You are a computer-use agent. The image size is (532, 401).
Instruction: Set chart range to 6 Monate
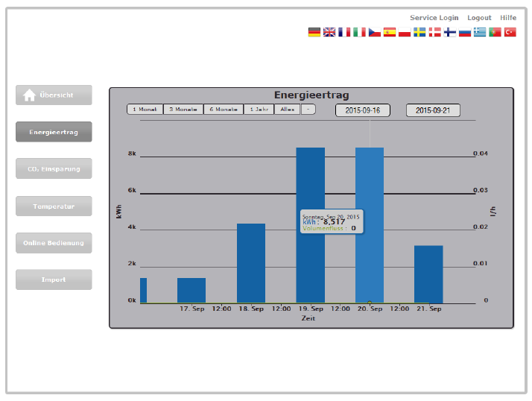[224, 110]
